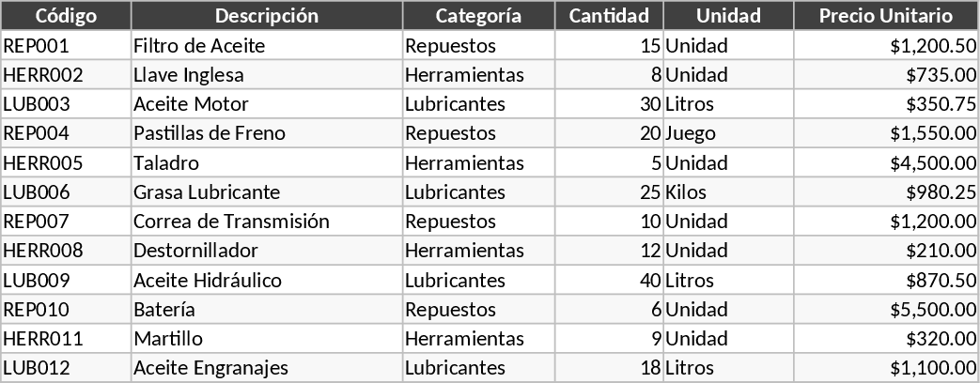The image size is (980, 383).
Task: Click the $980.25 price cell
Action: click(x=885, y=192)
